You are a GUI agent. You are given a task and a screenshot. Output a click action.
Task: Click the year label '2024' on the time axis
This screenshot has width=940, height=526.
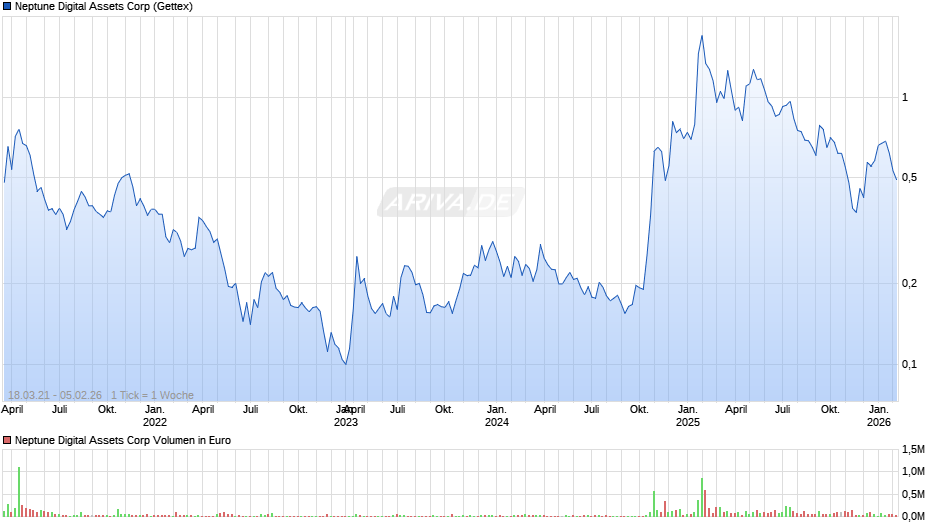pyautogui.click(x=496, y=422)
